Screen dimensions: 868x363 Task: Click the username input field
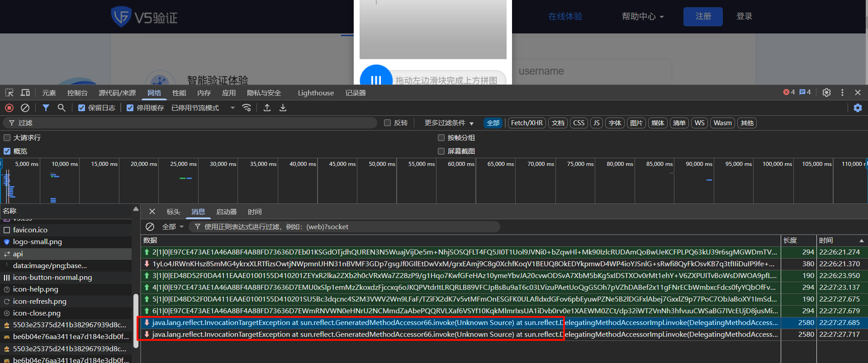click(592, 71)
